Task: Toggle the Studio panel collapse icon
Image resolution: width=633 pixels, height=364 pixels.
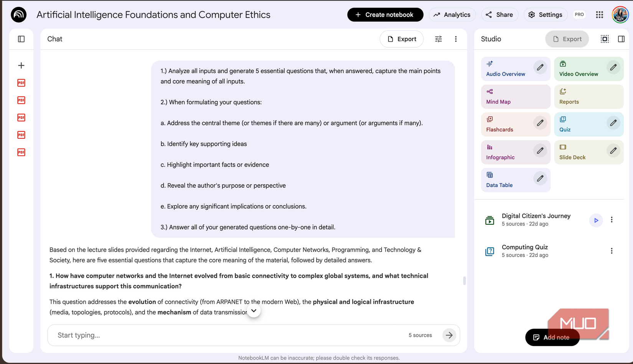Action: coord(621,39)
